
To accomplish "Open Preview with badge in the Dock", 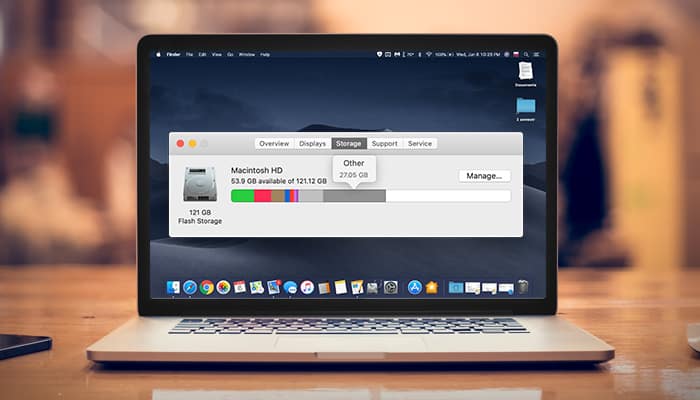I will 274,287.
